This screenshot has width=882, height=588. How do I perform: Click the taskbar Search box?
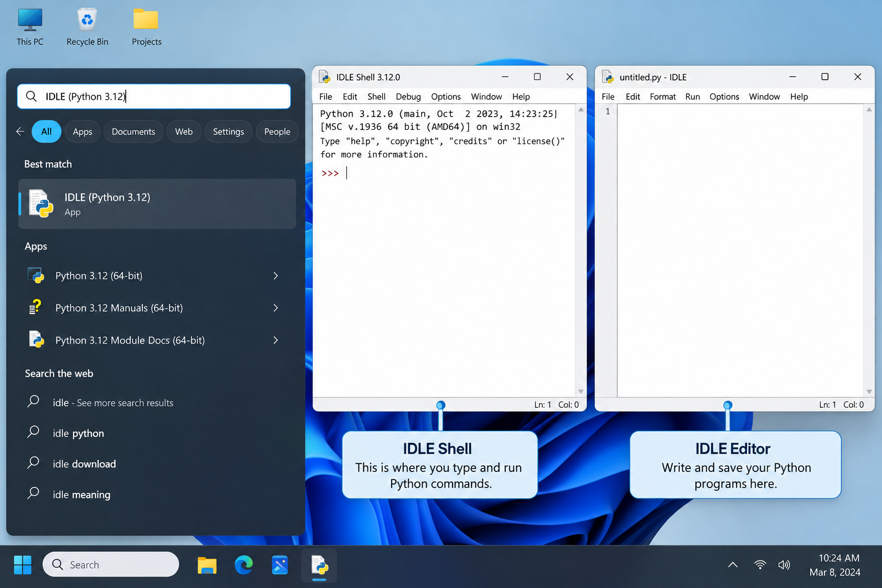[111, 564]
